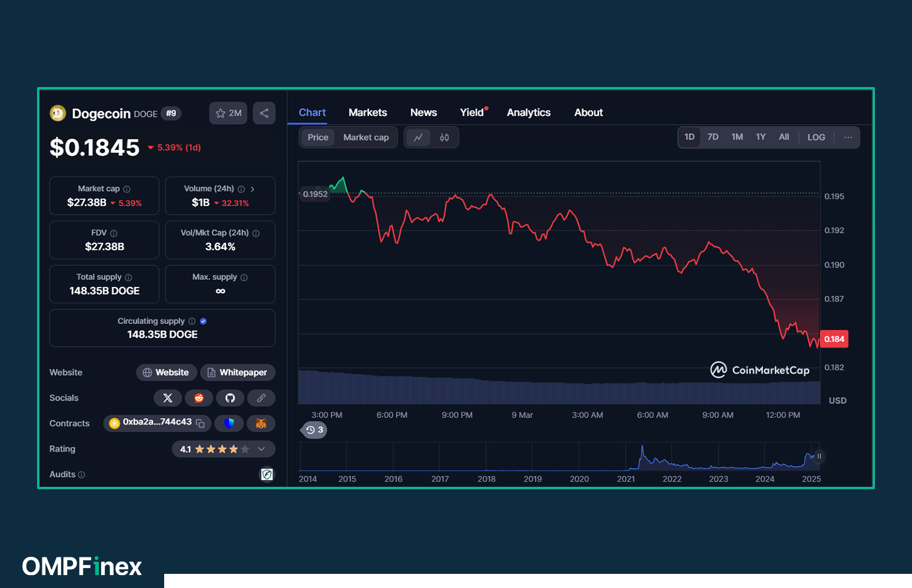This screenshot has height=588, width=912.
Task: Select the All time range
Action: tap(784, 137)
